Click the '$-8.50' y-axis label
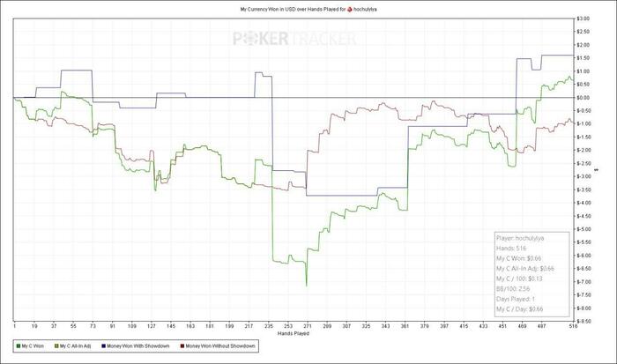The height and width of the screenshot is (364, 617). coord(583,321)
